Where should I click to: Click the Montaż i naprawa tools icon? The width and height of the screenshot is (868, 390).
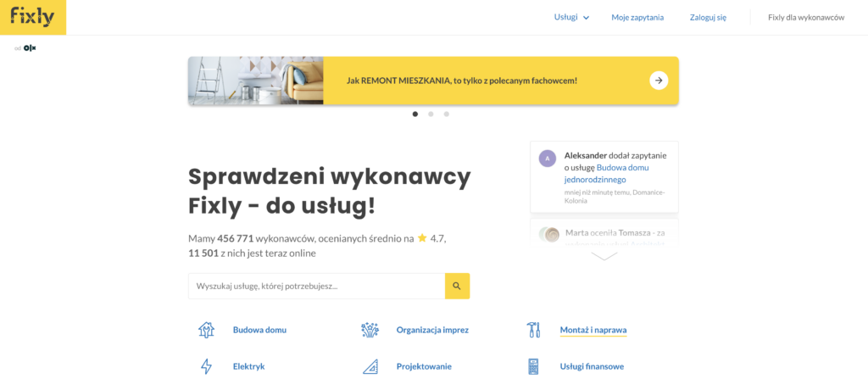coord(533,330)
